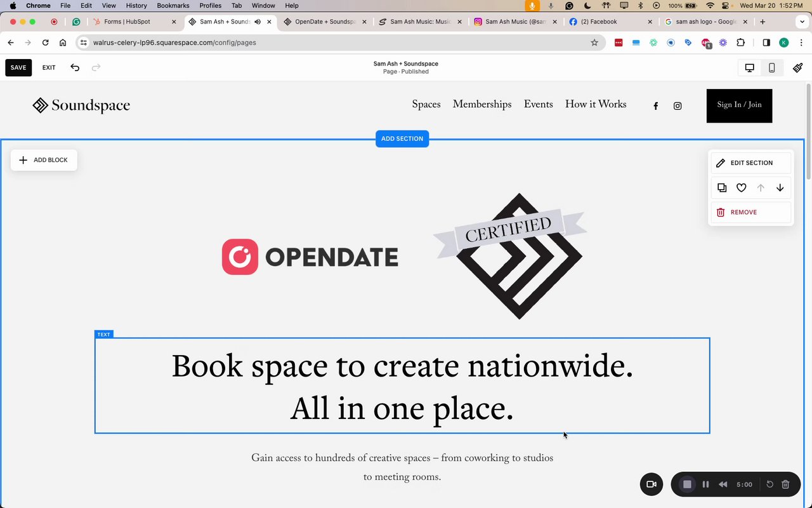The width and height of the screenshot is (812, 508).
Task: Click ADD SECTION button
Action: (x=402, y=138)
